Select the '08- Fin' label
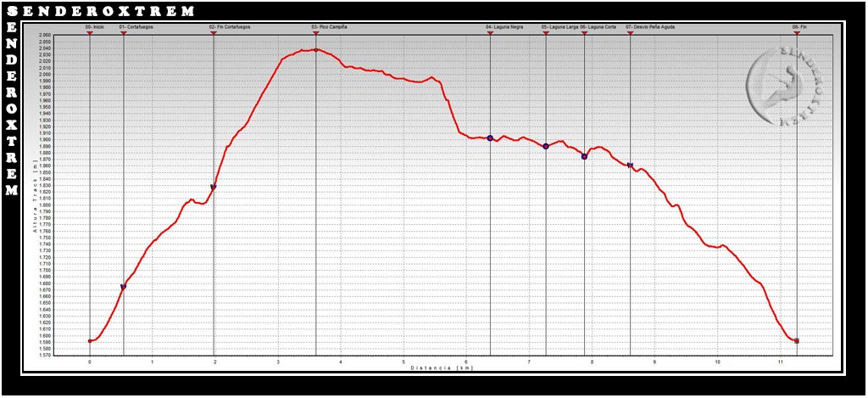This screenshot has width=868, height=398. coord(800,26)
